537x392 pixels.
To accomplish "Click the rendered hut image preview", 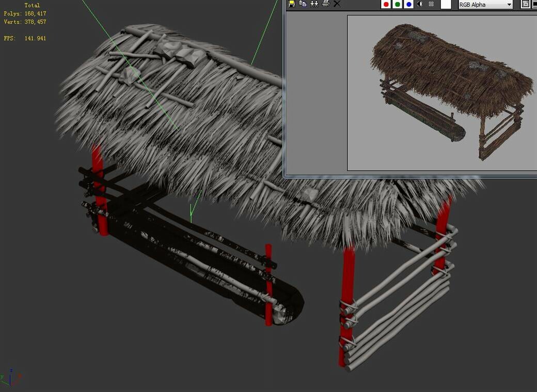I will point(442,92).
